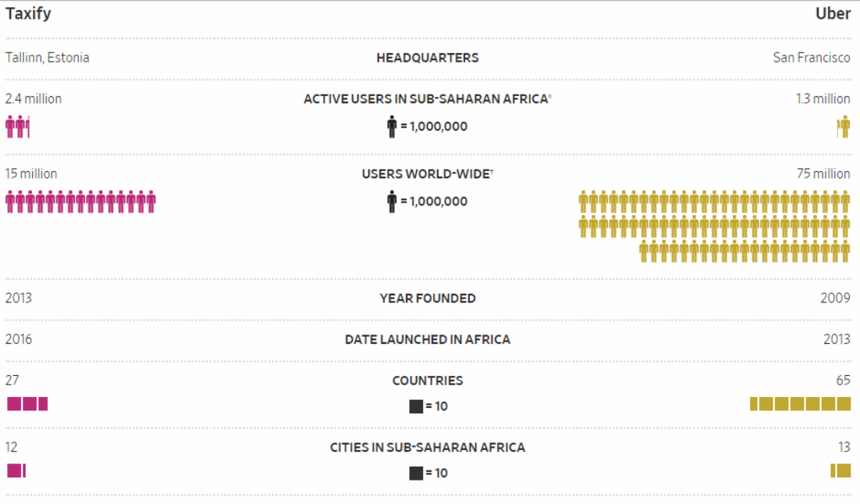Select Uber's city count '13'

point(844,448)
